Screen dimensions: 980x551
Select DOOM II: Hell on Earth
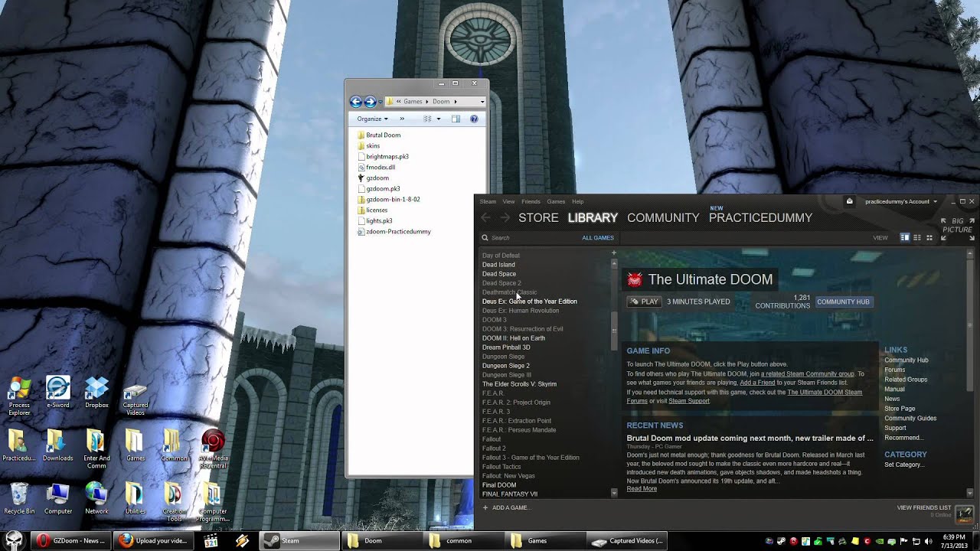tap(514, 338)
